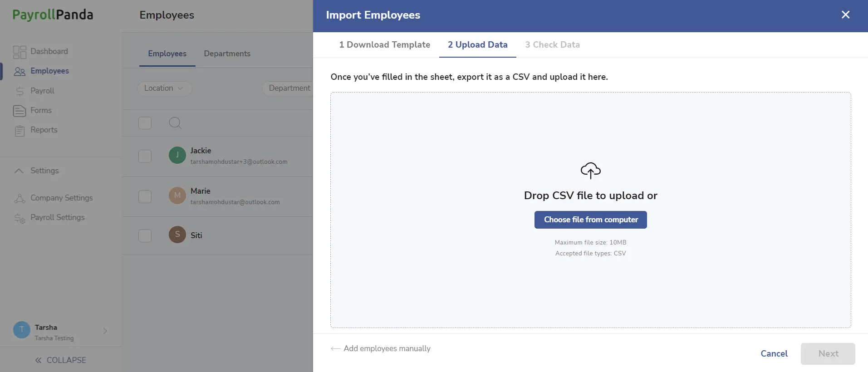Click email tarshamohdustar@outlook.com
Image resolution: width=868 pixels, height=372 pixels.
point(235,202)
